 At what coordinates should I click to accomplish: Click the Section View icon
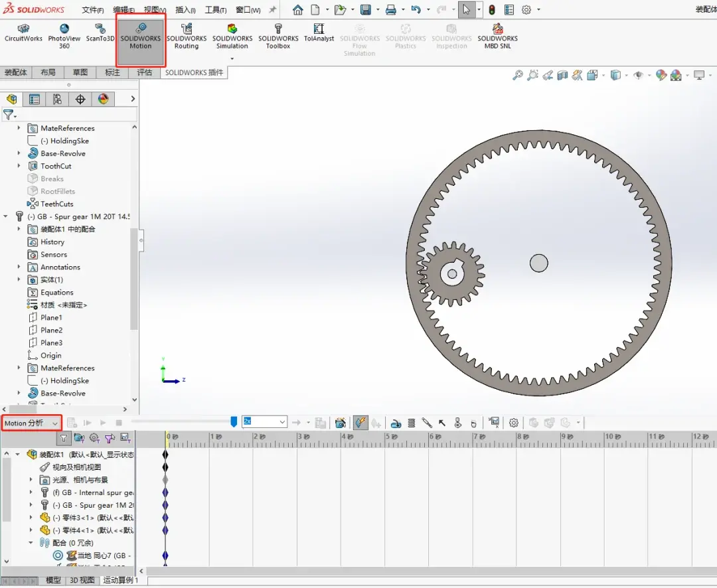pos(562,75)
